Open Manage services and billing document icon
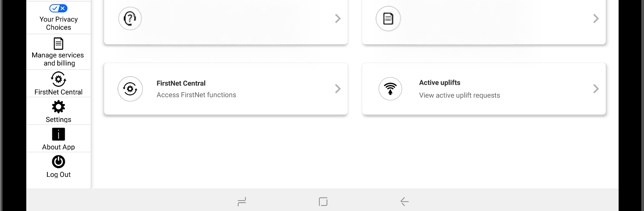The height and width of the screenshot is (211, 644). [58, 44]
